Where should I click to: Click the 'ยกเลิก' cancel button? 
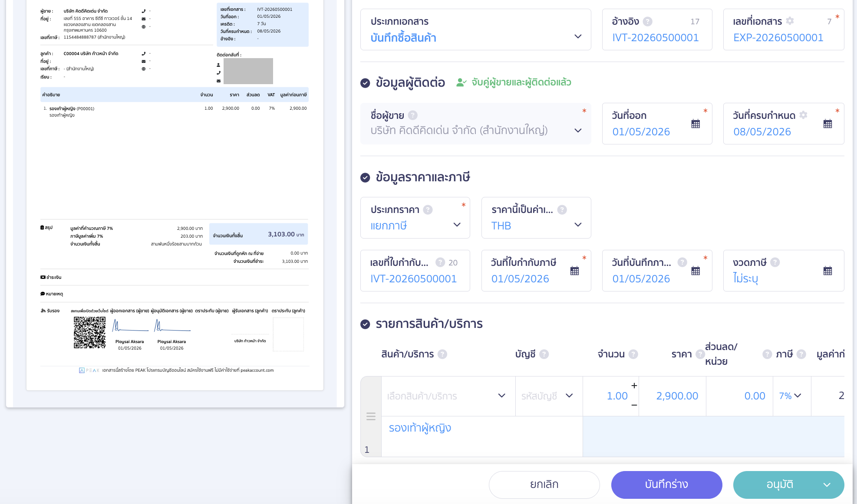(544, 484)
